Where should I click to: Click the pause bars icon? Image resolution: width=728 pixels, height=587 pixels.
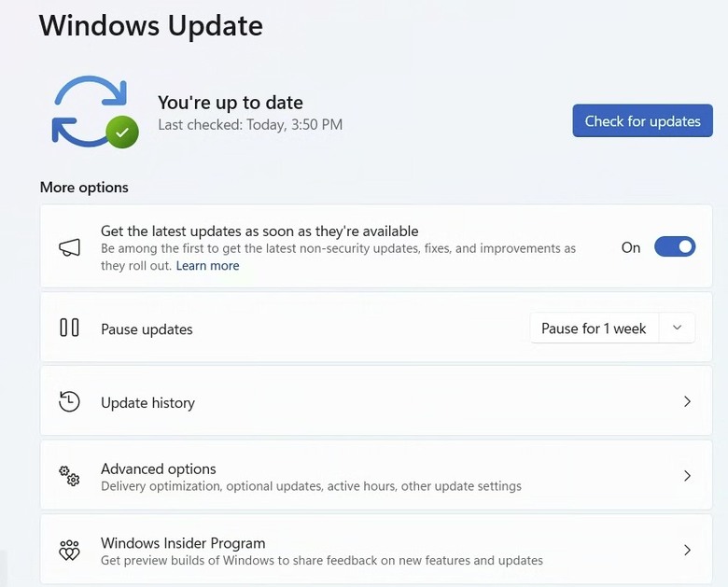coord(69,328)
